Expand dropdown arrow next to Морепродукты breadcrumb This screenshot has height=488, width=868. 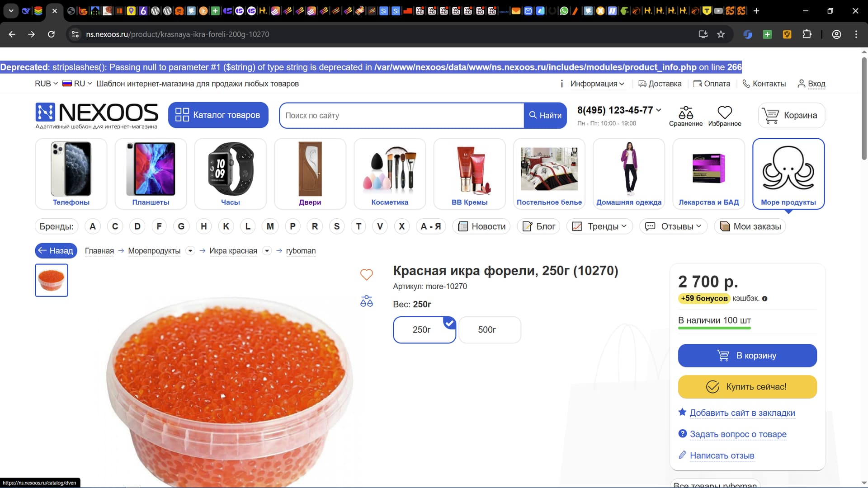190,251
